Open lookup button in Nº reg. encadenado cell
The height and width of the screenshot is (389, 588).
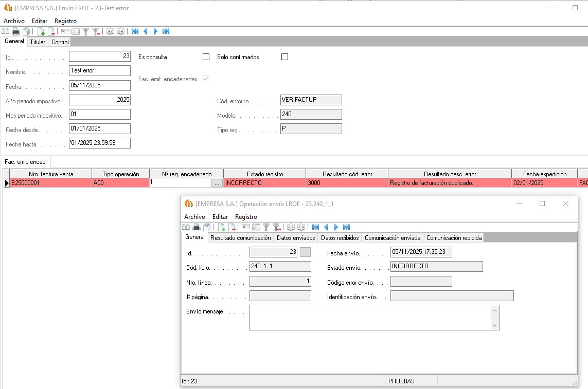coord(217,183)
